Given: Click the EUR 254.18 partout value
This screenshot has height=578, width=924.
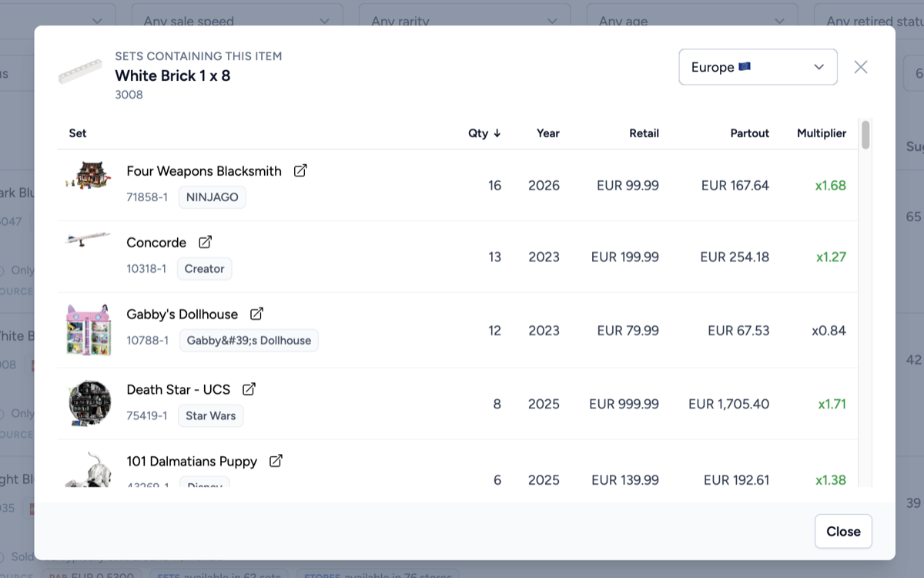Looking at the screenshot, I should coord(735,257).
